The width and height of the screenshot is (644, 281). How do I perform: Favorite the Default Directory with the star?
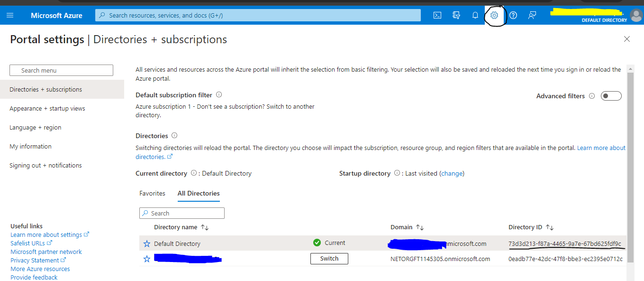click(x=146, y=243)
